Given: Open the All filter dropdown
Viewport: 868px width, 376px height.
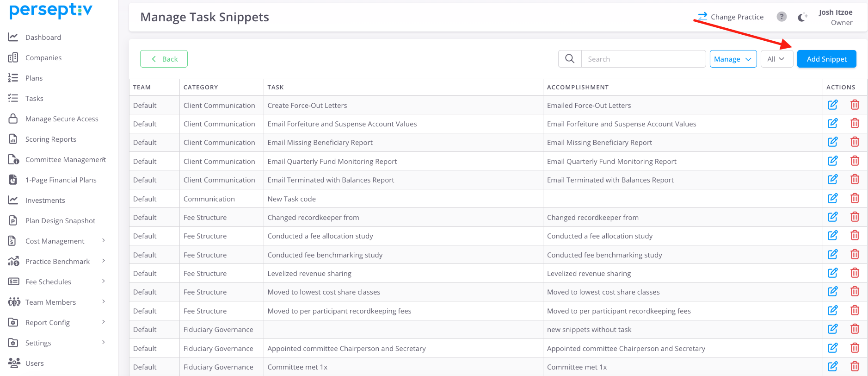Looking at the screenshot, I should tap(776, 59).
